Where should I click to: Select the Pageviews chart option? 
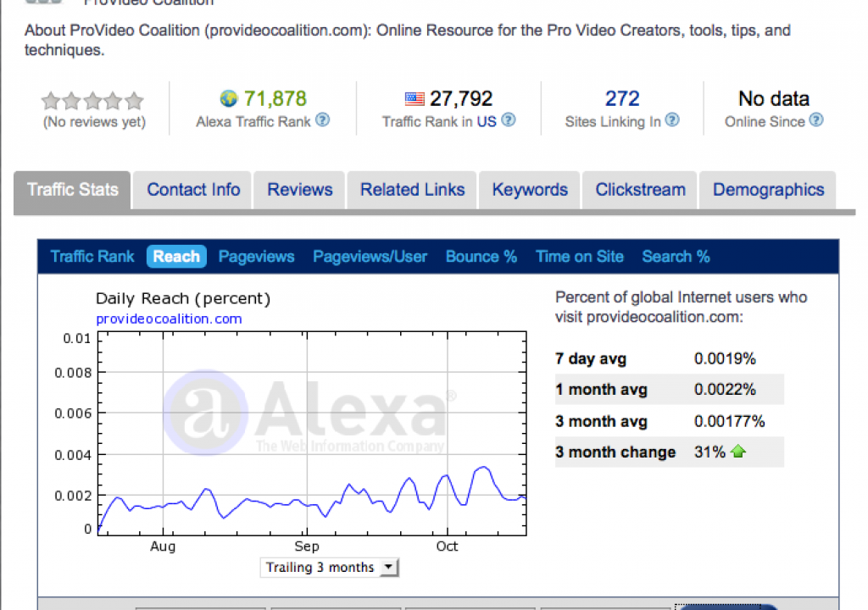coord(256,257)
